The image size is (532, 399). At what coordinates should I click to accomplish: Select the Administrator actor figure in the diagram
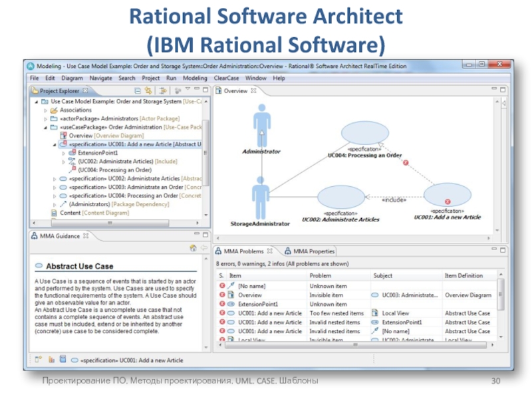(262, 125)
